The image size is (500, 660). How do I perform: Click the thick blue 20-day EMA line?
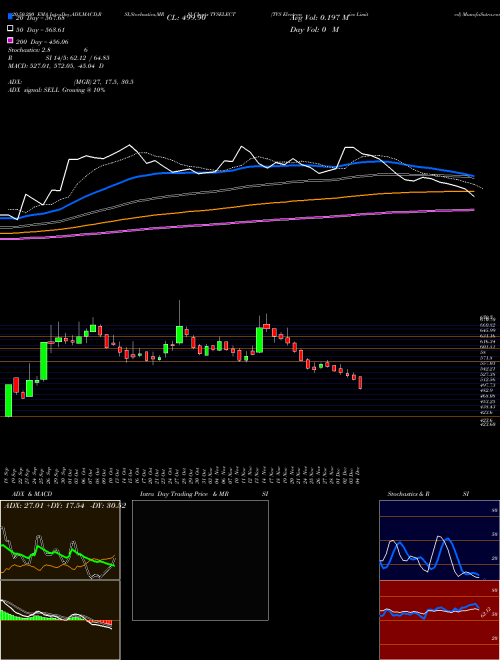(x=236, y=168)
